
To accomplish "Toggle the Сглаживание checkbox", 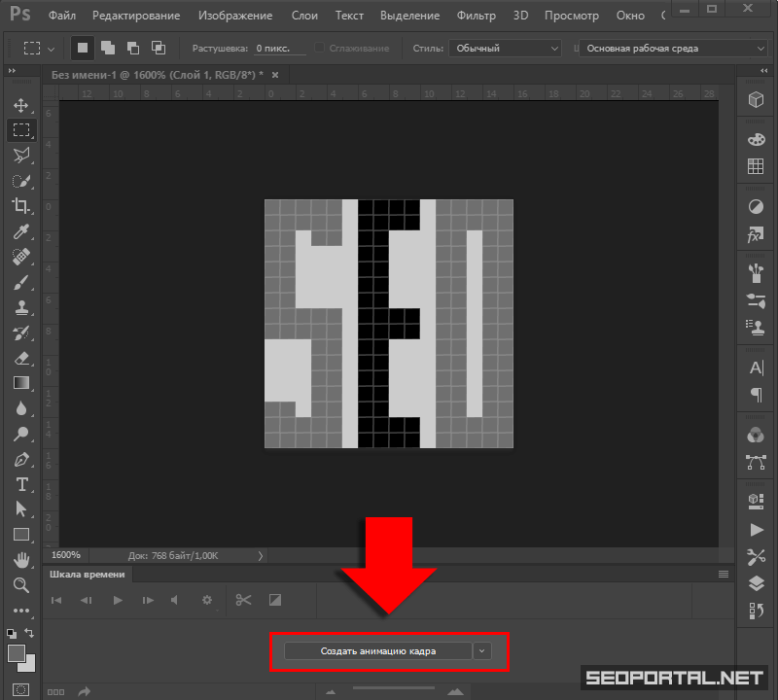I will coord(319,48).
